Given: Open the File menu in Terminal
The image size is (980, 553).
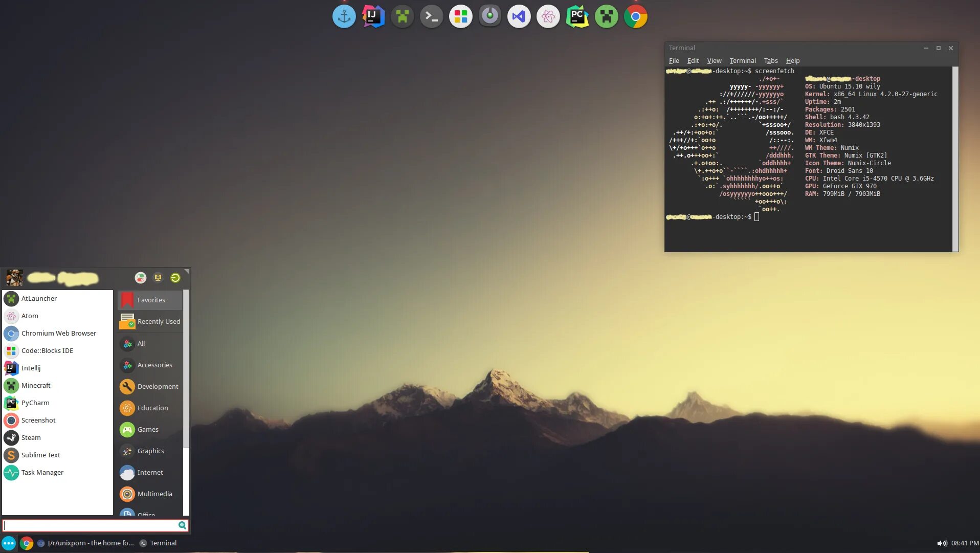Looking at the screenshot, I should click(x=674, y=61).
